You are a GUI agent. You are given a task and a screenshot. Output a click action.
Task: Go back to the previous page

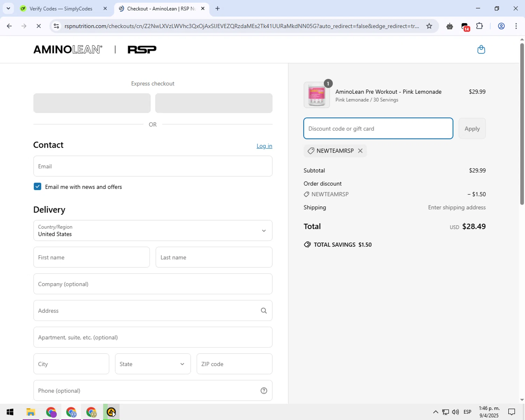point(9,26)
